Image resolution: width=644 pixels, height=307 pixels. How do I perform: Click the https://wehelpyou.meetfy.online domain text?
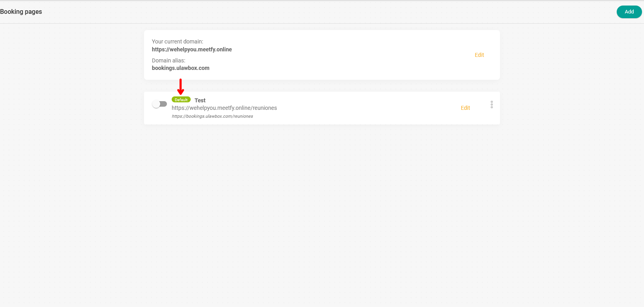192,49
